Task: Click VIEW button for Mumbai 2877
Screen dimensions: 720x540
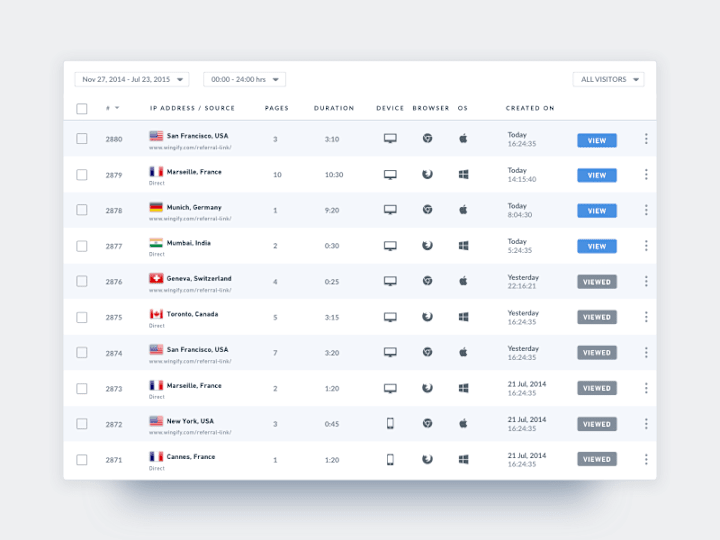Action: (597, 246)
